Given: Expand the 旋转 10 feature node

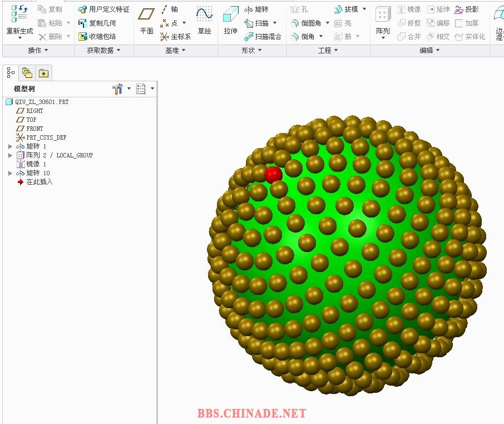Looking at the screenshot, I should click(x=10, y=173).
